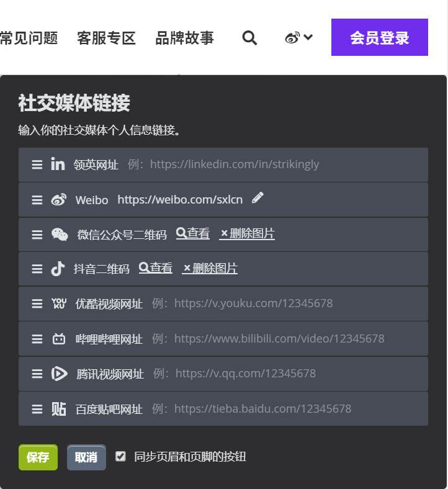Click the Youku icon in the 优酷视频网址 row
448x489 pixels.
pos(58,303)
